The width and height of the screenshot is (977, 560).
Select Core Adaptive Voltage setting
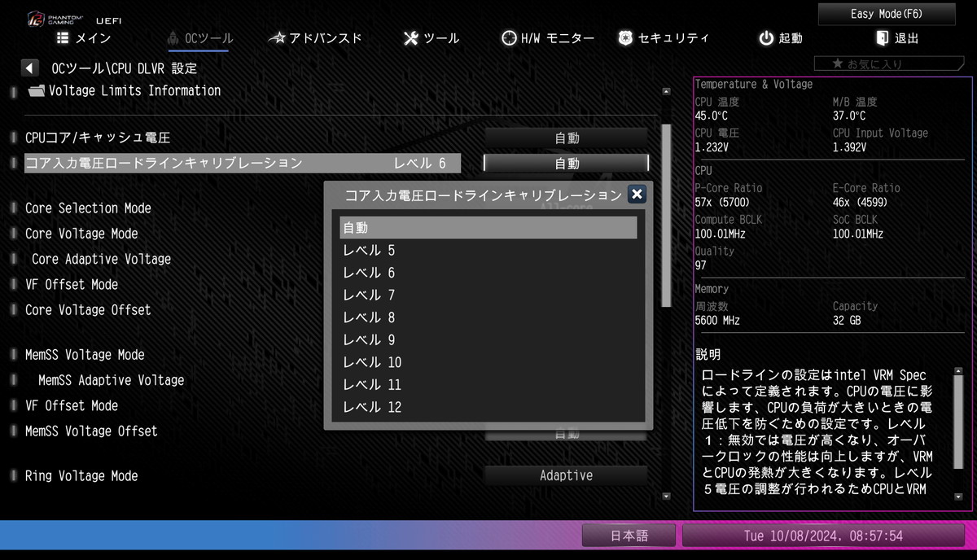point(101,259)
